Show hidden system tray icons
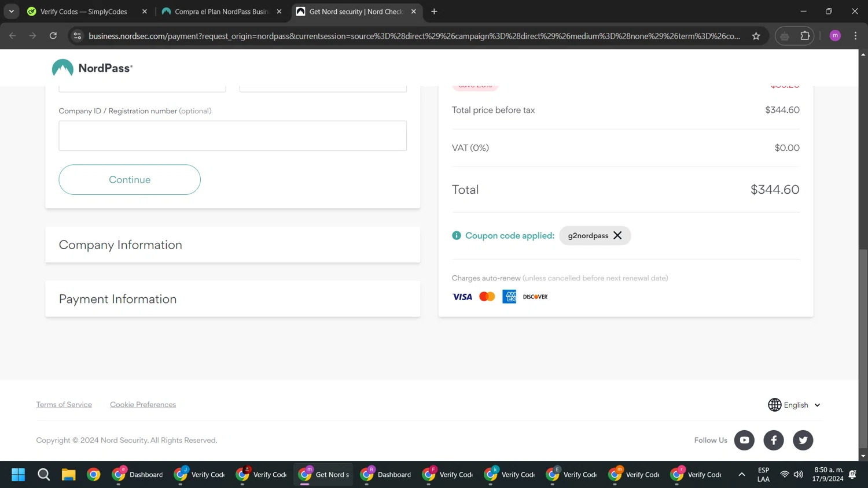Image resolution: width=868 pixels, height=488 pixels. (742, 475)
